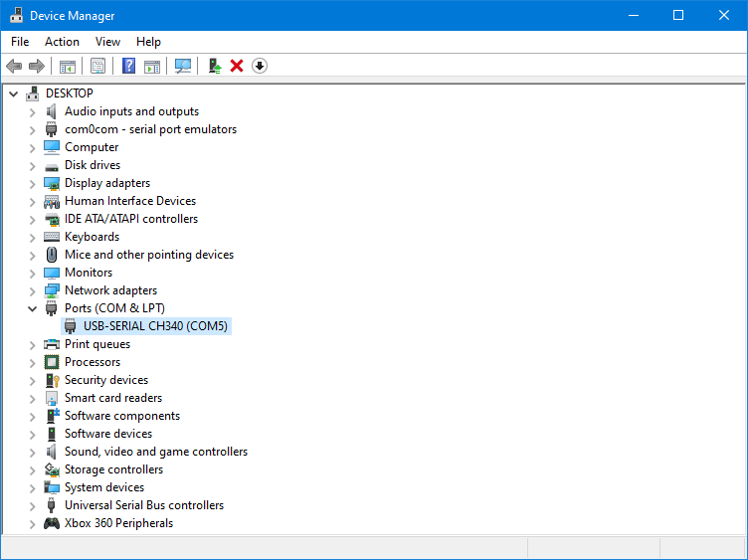The height and width of the screenshot is (560, 748).
Task: Minimize the Device Manager window
Action: tap(634, 15)
